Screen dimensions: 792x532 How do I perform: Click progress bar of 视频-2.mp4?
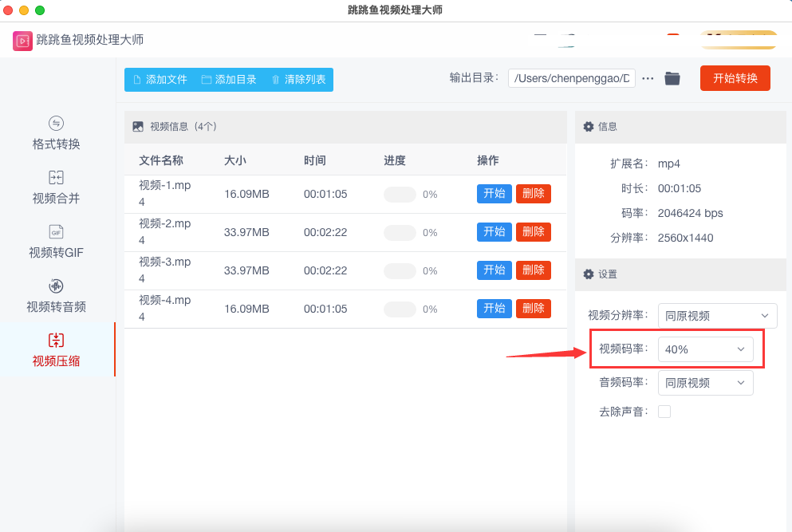point(400,233)
